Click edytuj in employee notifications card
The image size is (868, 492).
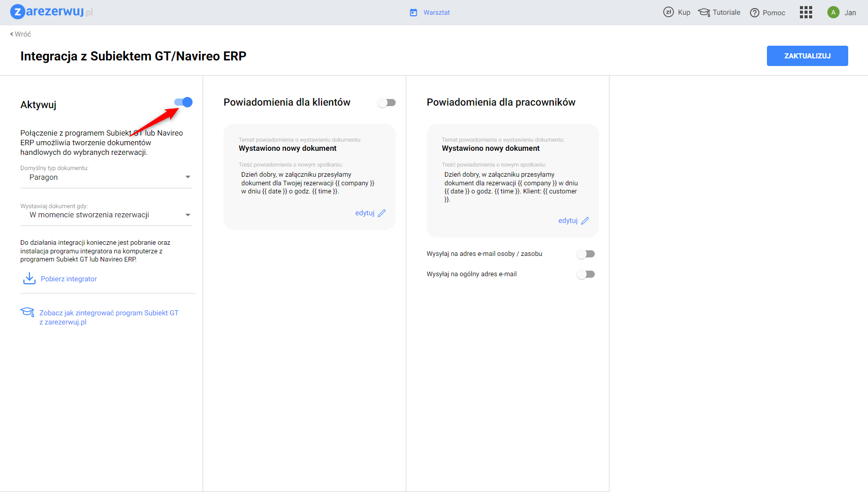point(568,221)
